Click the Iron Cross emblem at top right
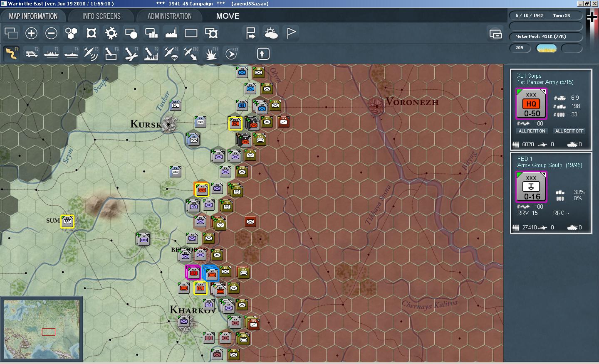This screenshot has height=364, width=599. [592, 17]
